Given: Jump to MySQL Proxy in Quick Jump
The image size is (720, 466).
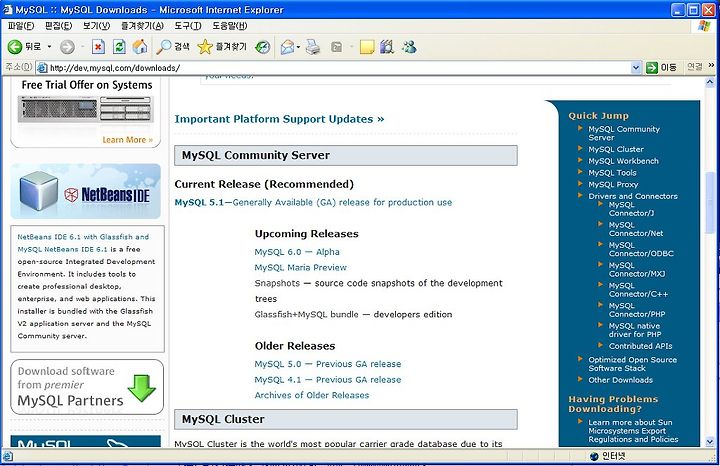Looking at the screenshot, I should point(613,185).
